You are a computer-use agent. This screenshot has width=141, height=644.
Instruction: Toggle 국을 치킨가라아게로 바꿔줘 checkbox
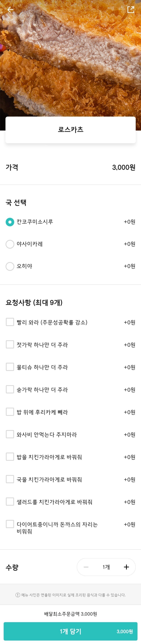pos(10,479)
